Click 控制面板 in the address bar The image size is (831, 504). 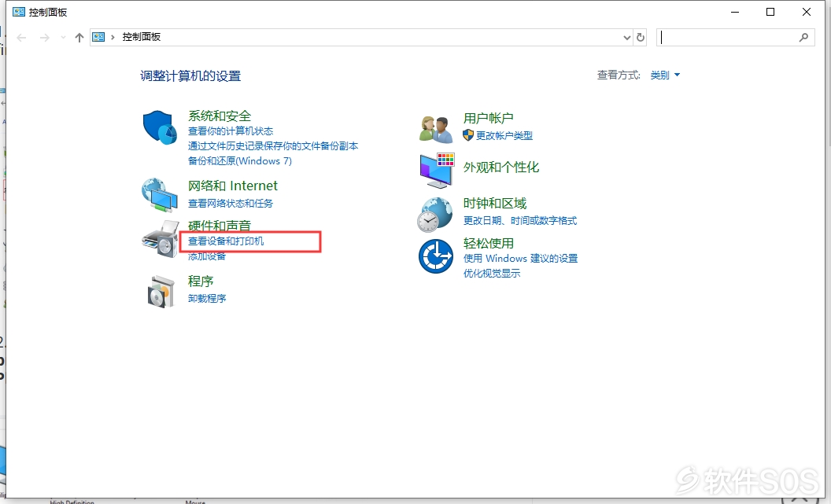[x=142, y=37]
